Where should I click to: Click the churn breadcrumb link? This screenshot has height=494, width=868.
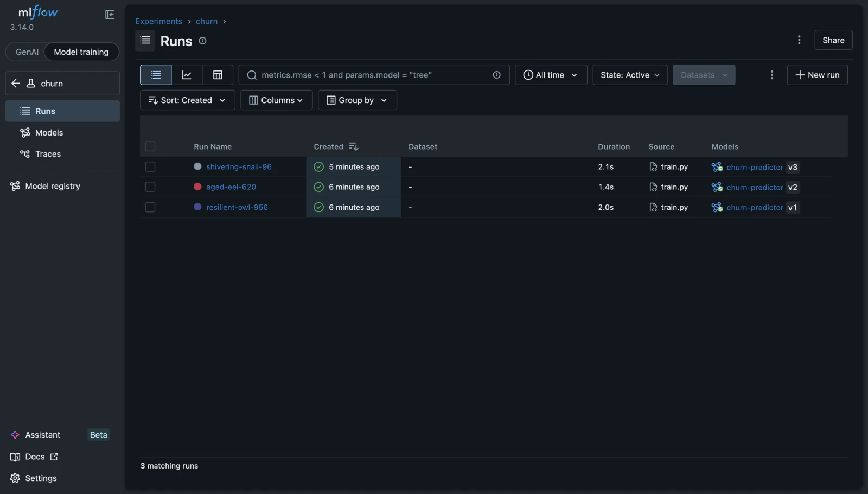[207, 21]
